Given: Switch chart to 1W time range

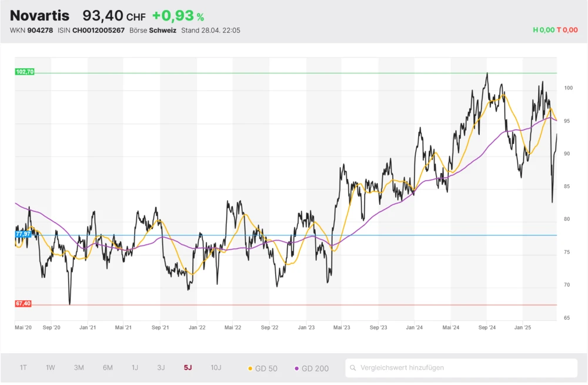Looking at the screenshot, I should [51, 368].
